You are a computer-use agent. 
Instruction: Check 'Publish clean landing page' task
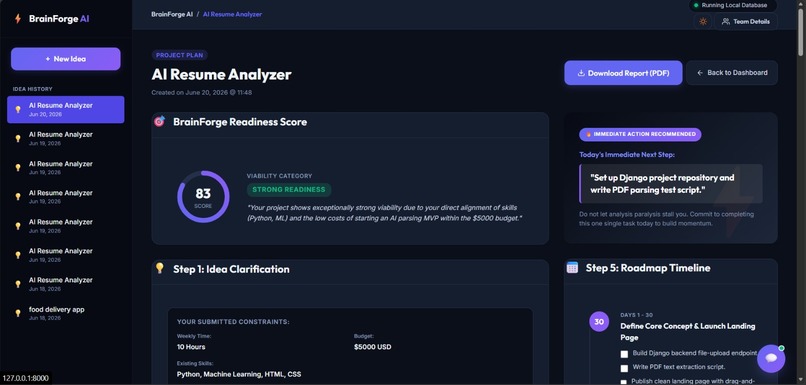point(624,382)
